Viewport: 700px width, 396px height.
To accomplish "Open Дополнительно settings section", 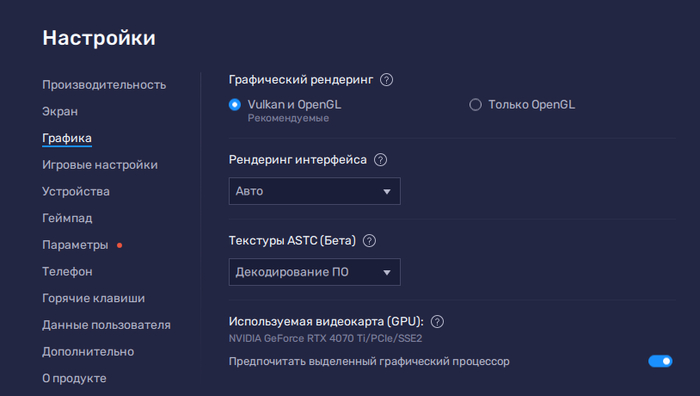I will click(88, 352).
